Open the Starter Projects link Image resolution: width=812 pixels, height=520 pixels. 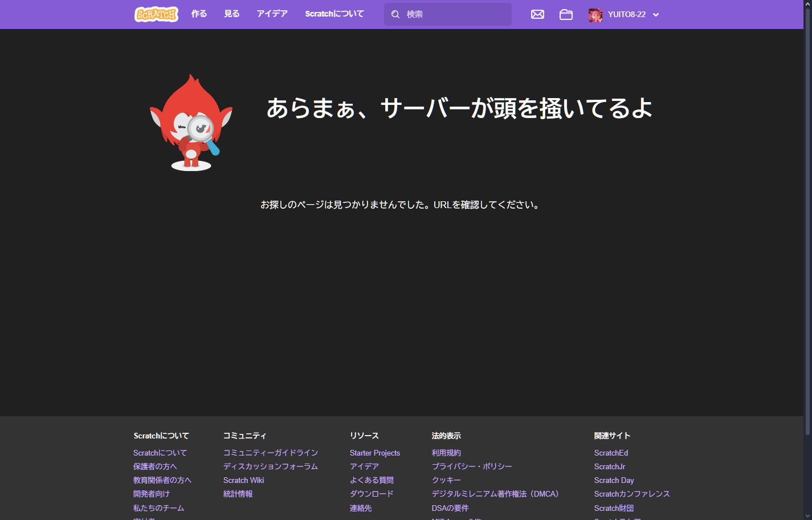(x=375, y=453)
